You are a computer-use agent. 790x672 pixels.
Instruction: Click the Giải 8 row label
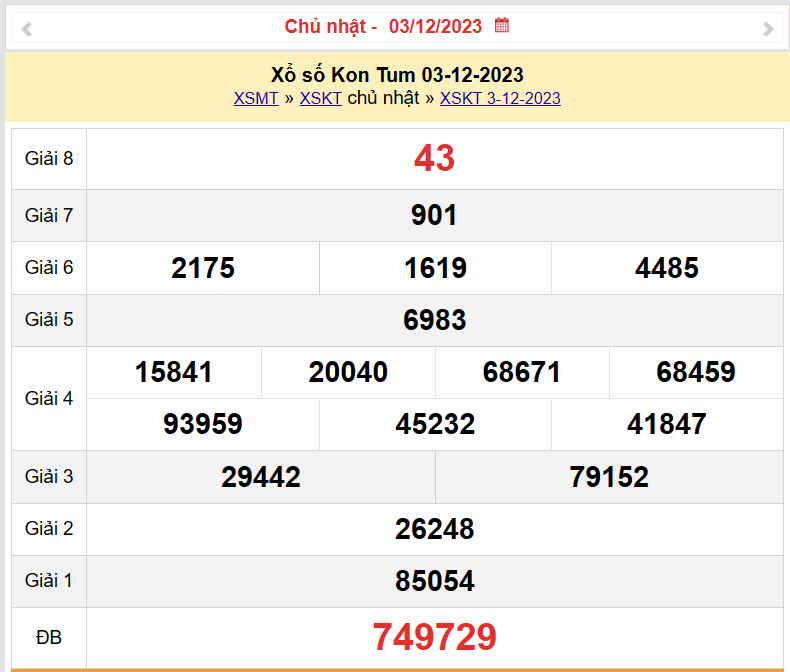[49, 159]
